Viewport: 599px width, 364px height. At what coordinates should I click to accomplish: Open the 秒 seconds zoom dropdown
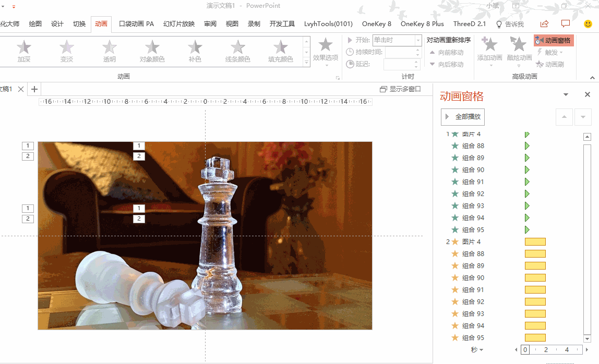(477, 350)
